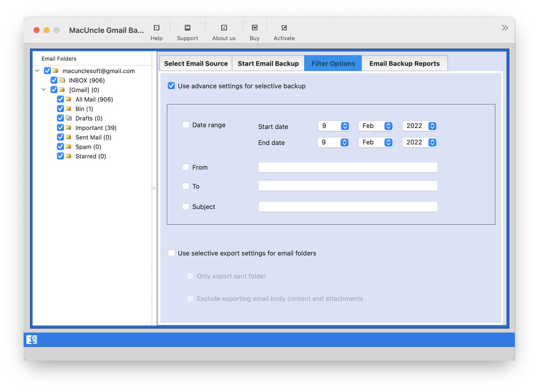Open the About us panel
538x392 pixels.
(x=223, y=31)
